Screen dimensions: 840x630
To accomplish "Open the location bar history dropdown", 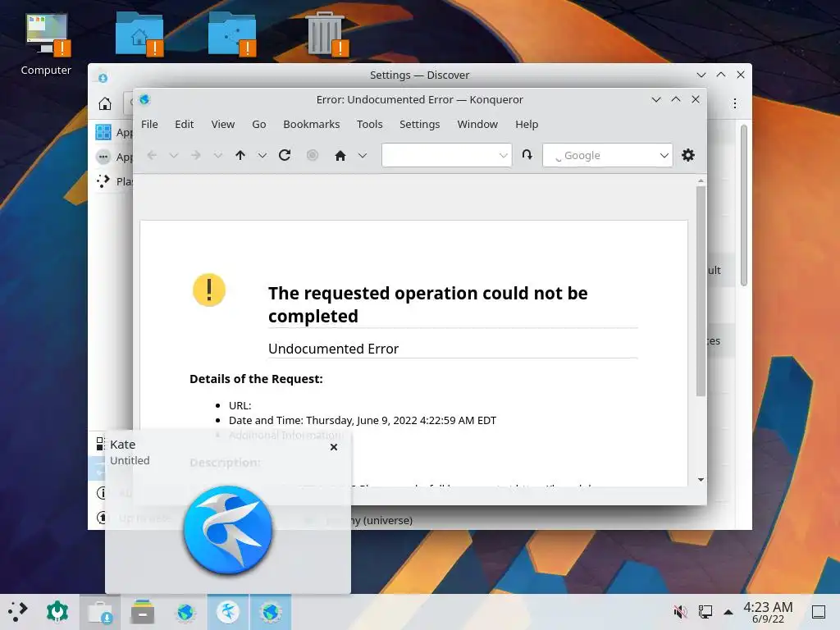I will click(x=503, y=155).
